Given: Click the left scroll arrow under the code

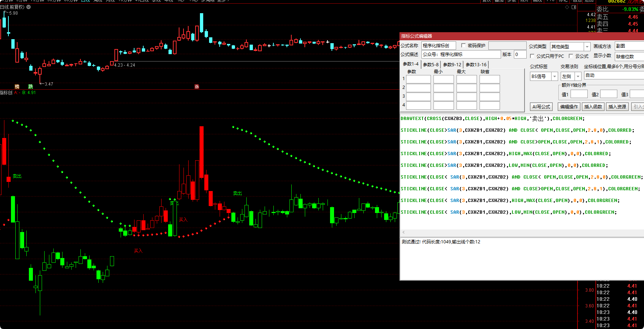Looking at the screenshot, I should click(x=404, y=232).
